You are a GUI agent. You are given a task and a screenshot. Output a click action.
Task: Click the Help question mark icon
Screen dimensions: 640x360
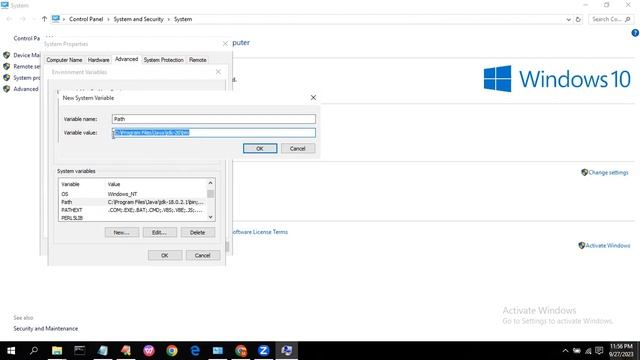(x=635, y=33)
